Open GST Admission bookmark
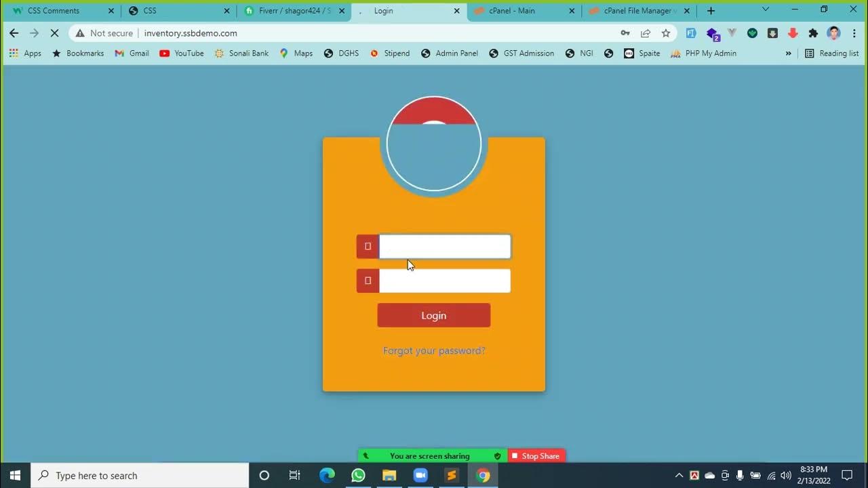Screen dimensions: 868x488 [521, 54]
